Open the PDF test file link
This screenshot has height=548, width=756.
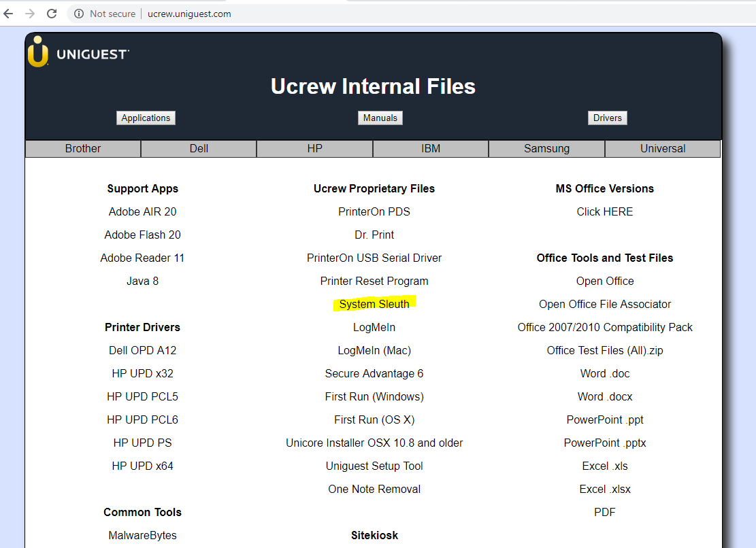click(605, 513)
